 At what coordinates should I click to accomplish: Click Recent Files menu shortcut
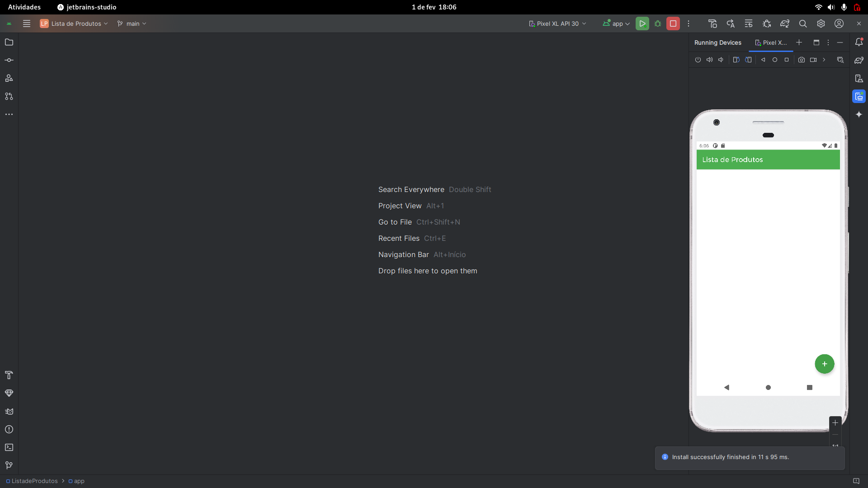[399, 238]
